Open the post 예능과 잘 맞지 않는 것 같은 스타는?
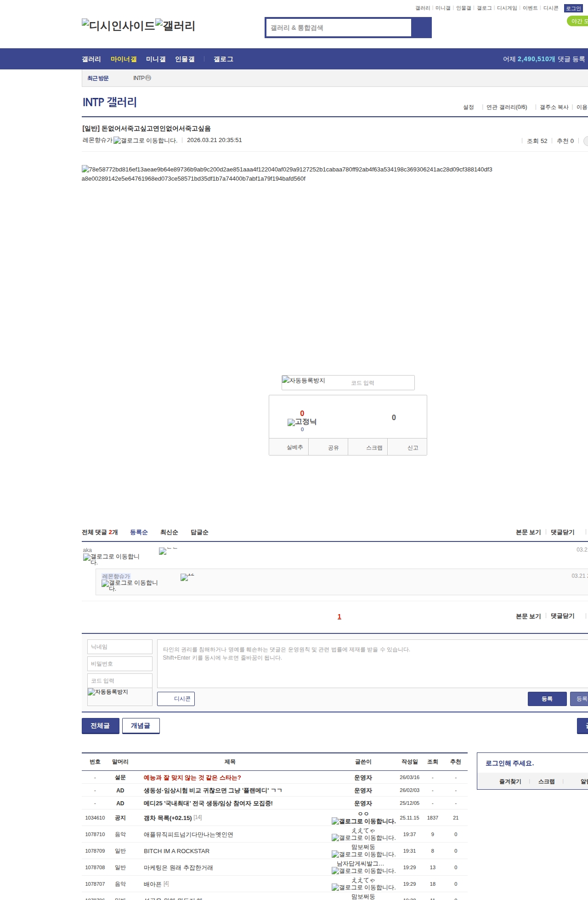 pos(192,778)
